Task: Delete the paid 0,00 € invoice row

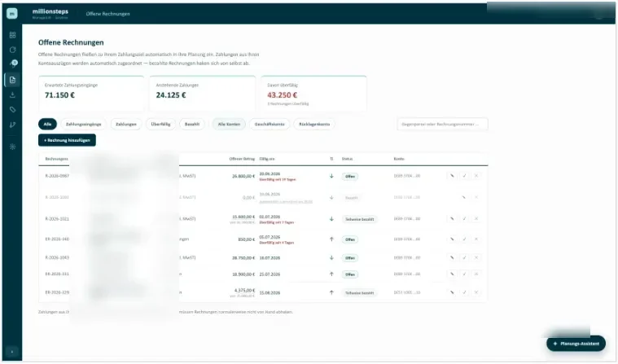Action: (476, 197)
